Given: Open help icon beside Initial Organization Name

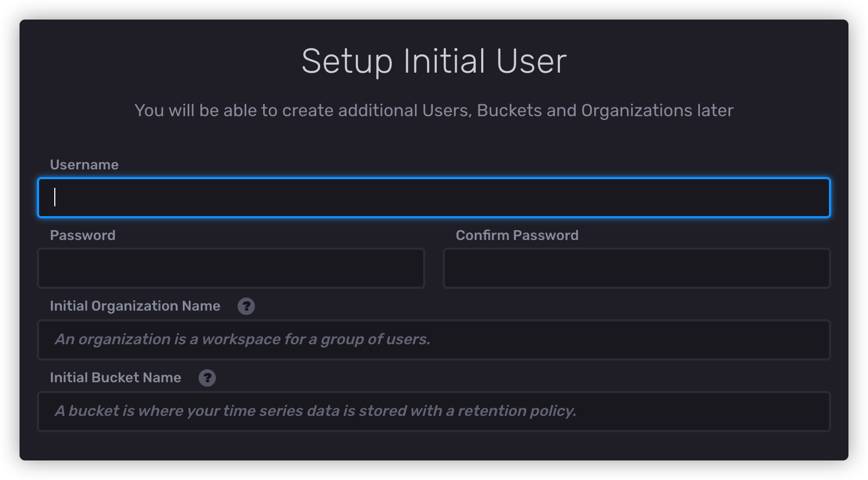Looking at the screenshot, I should pos(246,306).
